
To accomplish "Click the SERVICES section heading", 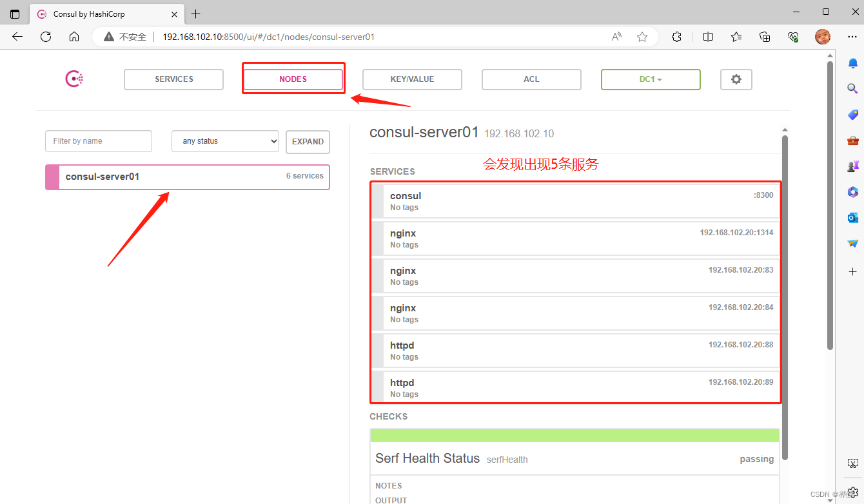I will click(393, 171).
